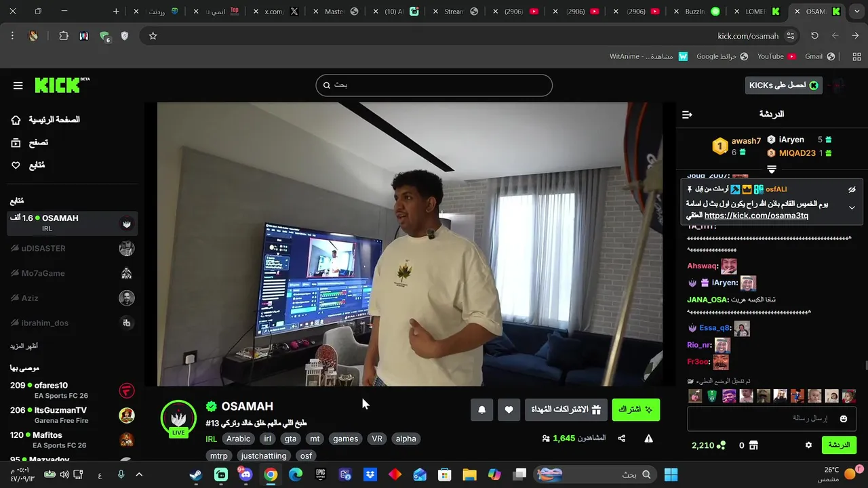868x488 pixels.
Task: Click the awash7 top gifter entry
Action: coord(736,146)
